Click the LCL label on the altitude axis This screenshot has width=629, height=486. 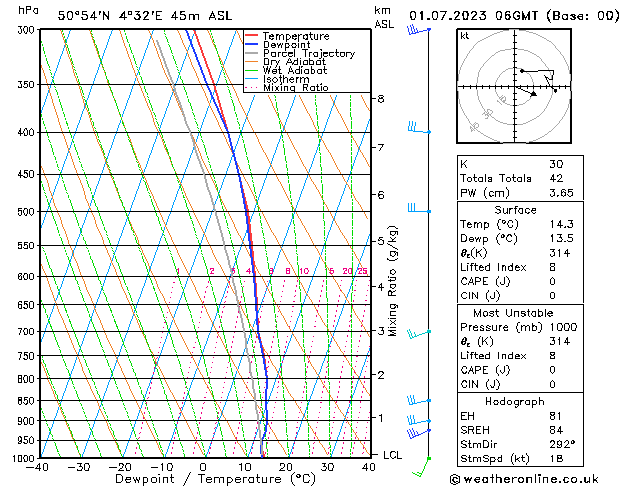(x=394, y=455)
